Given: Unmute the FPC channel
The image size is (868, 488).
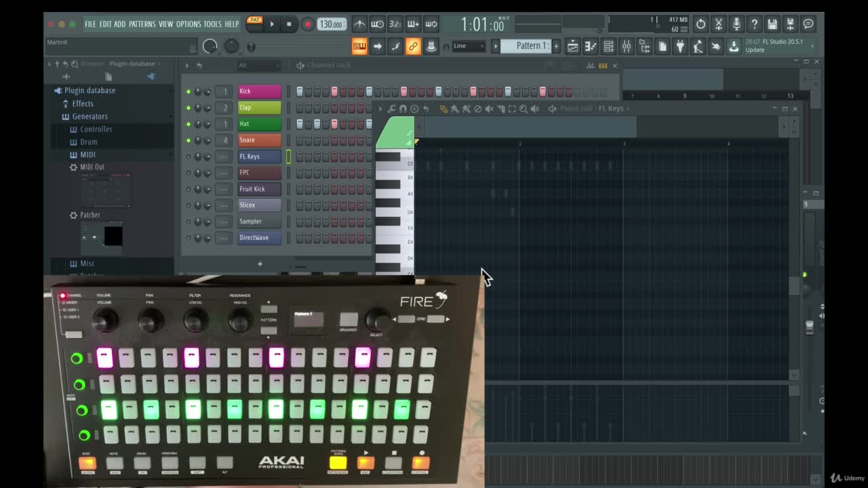Looking at the screenshot, I should (x=189, y=173).
